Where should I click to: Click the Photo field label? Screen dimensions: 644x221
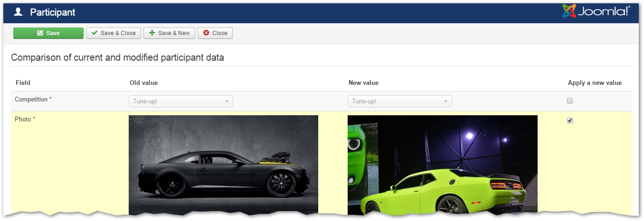coord(25,119)
